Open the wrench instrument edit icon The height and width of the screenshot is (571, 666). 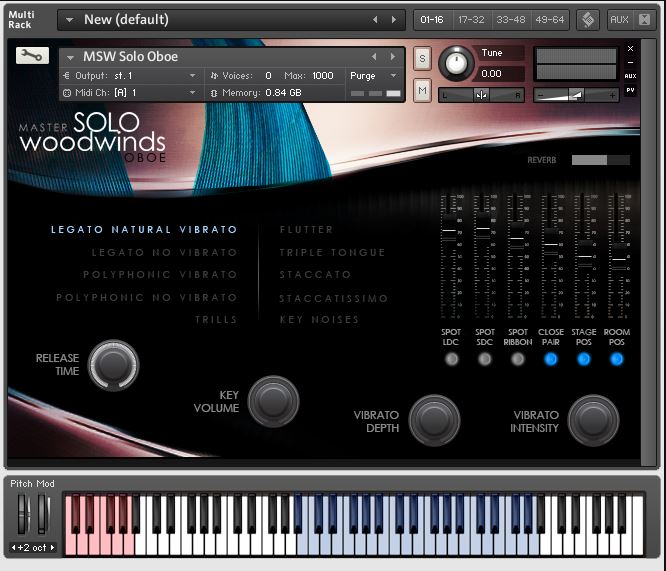click(32, 55)
